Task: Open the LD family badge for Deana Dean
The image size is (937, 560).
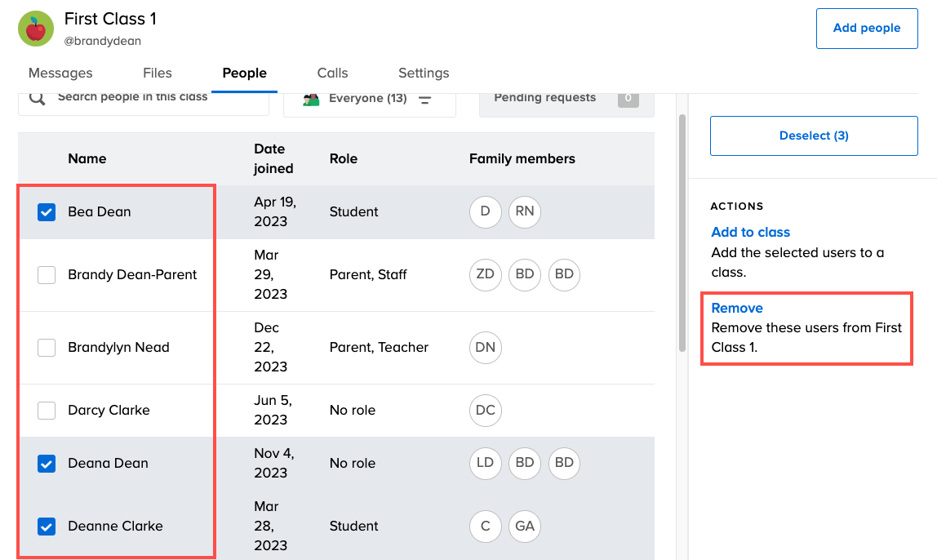Action: coord(485,463)
